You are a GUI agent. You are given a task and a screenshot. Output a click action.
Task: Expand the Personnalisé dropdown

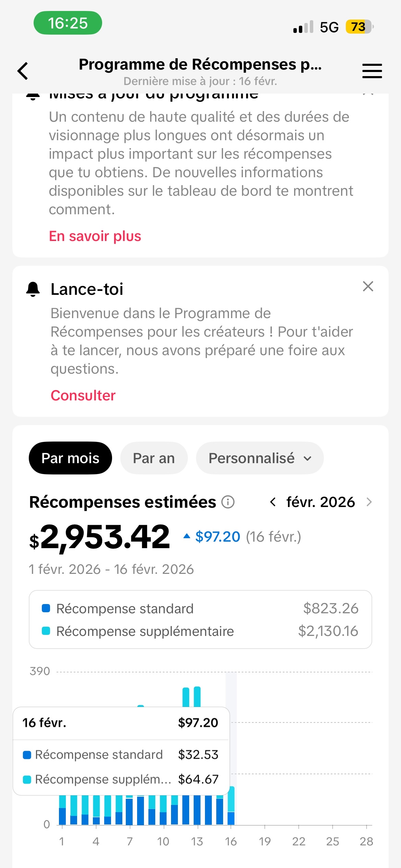(x=259, y=458)
